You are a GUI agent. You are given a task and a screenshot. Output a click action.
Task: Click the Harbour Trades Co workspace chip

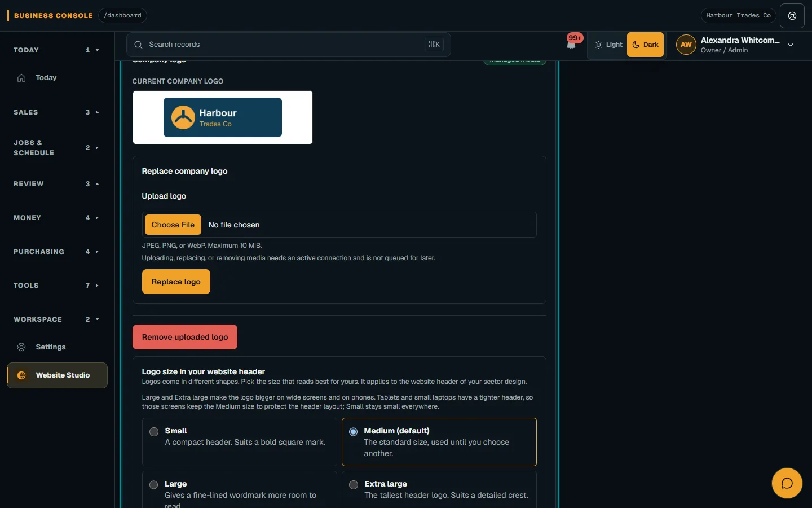(738, 16)
